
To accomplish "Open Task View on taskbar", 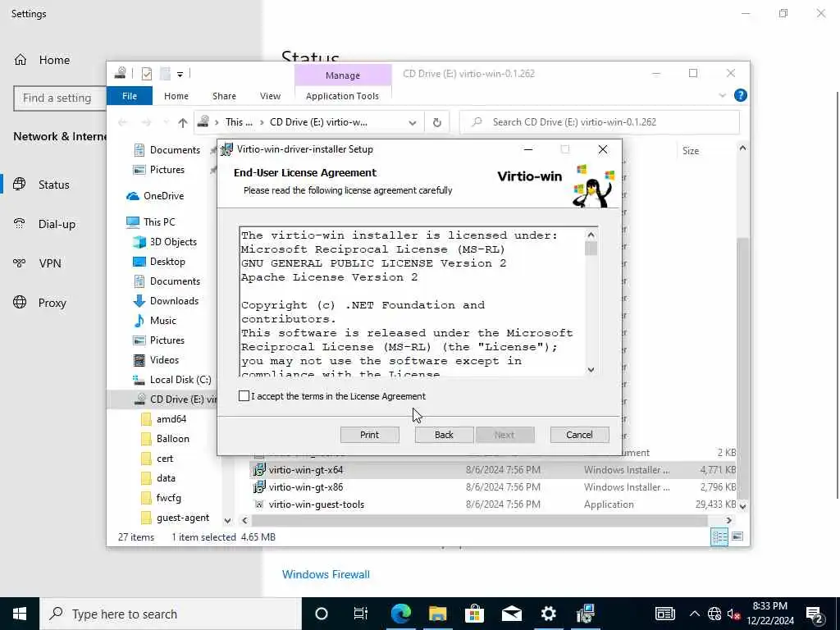I will tap(361, 614).
